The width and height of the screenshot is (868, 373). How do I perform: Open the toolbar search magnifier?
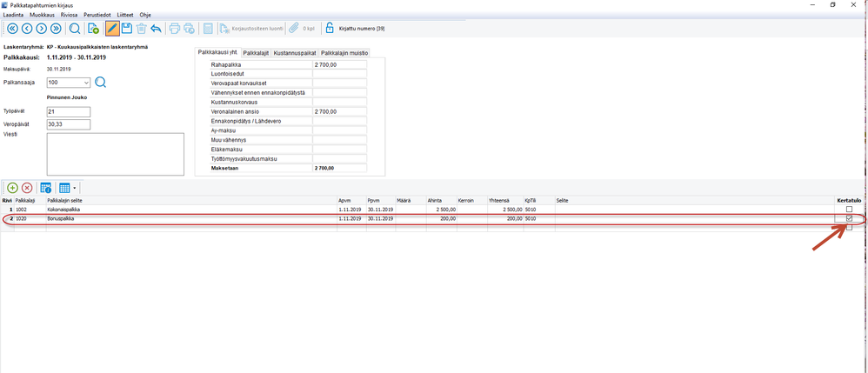pyautogui.click(x=74, y=28)
